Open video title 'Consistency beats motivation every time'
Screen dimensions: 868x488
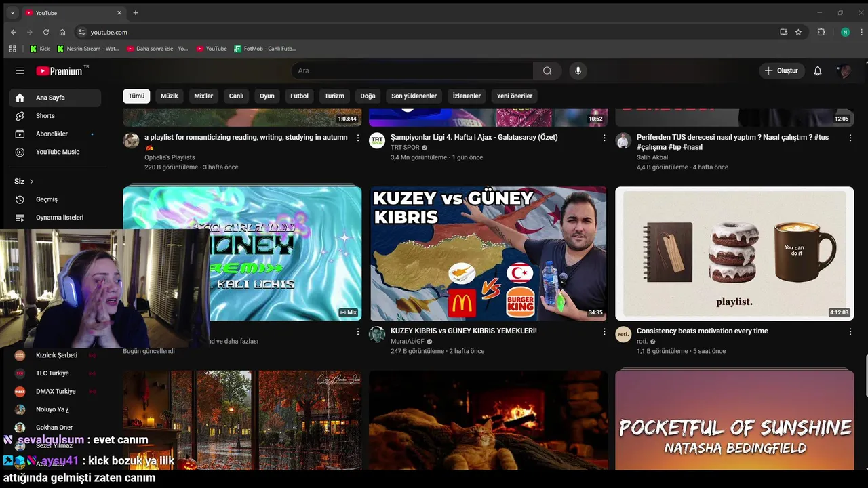pos(703,331)
